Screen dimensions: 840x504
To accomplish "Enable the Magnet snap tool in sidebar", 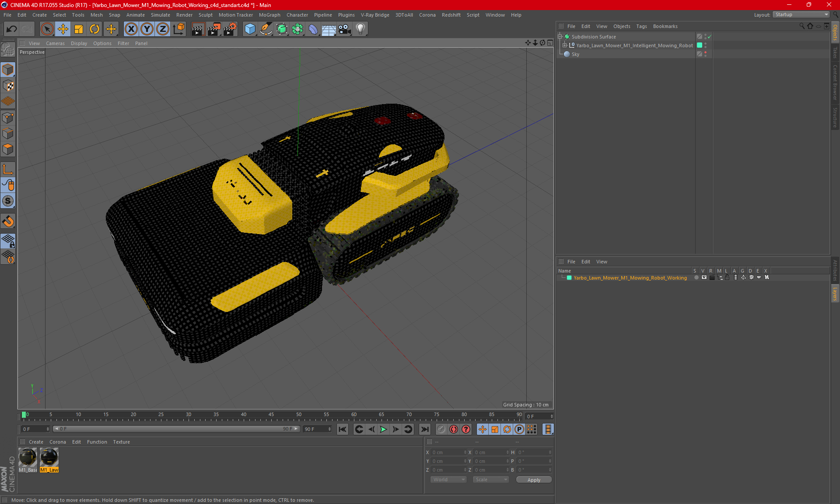I will point(8,221).
